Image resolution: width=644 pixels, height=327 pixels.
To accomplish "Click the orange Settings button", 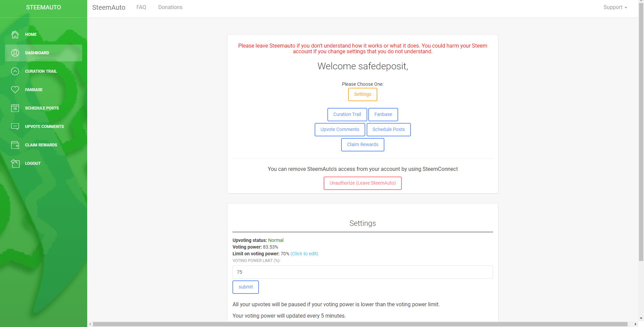I will 363,94.
